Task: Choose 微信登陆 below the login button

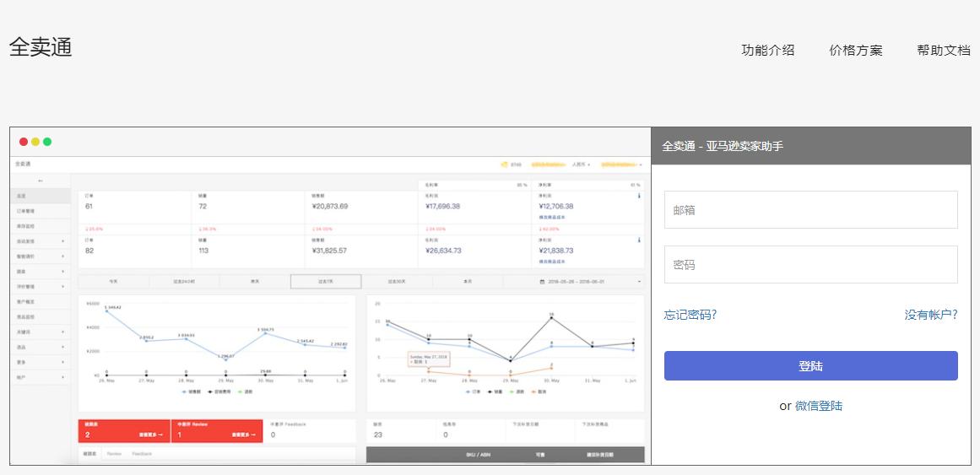Action: tap(819, 406)
